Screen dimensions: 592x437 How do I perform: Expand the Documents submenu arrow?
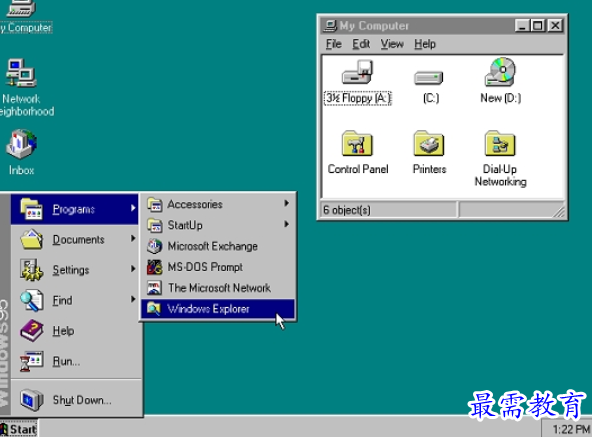(133, 238)
